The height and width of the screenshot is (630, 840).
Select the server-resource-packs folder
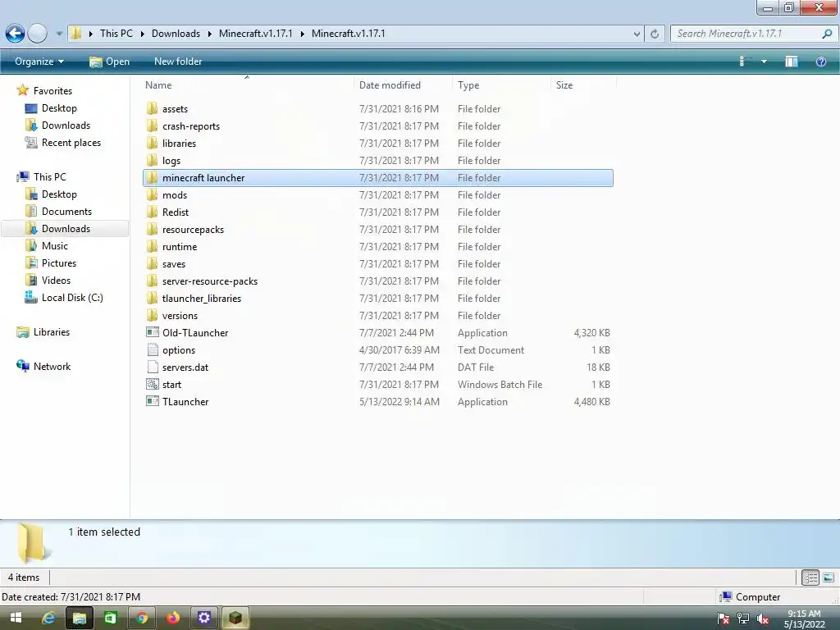(377, 281)
